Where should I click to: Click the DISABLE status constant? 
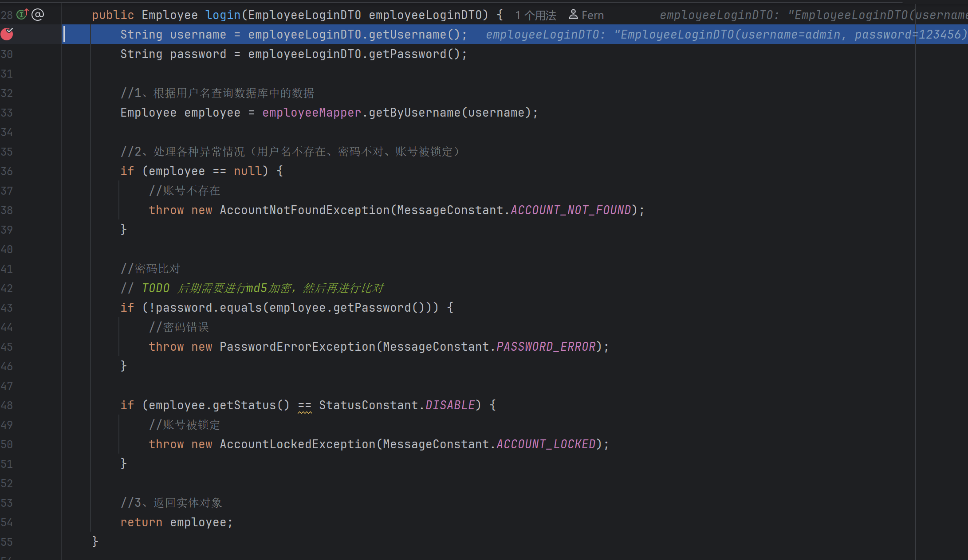(450, 405)
